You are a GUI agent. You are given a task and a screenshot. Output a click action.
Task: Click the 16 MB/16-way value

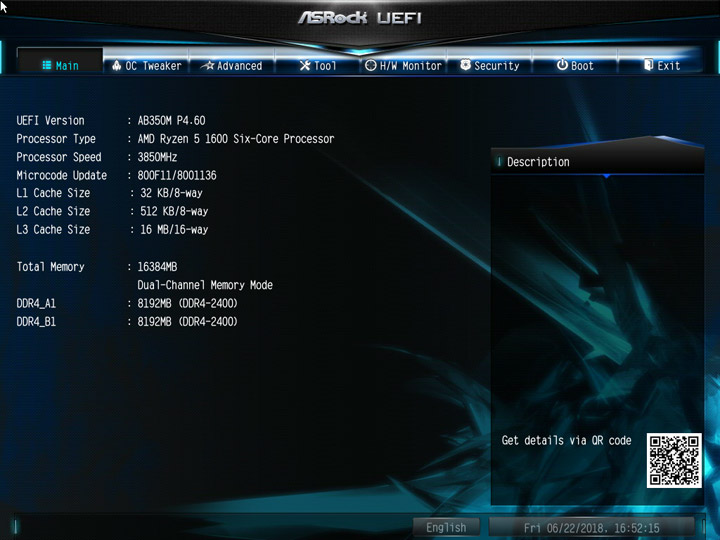(x=174, y=230)
